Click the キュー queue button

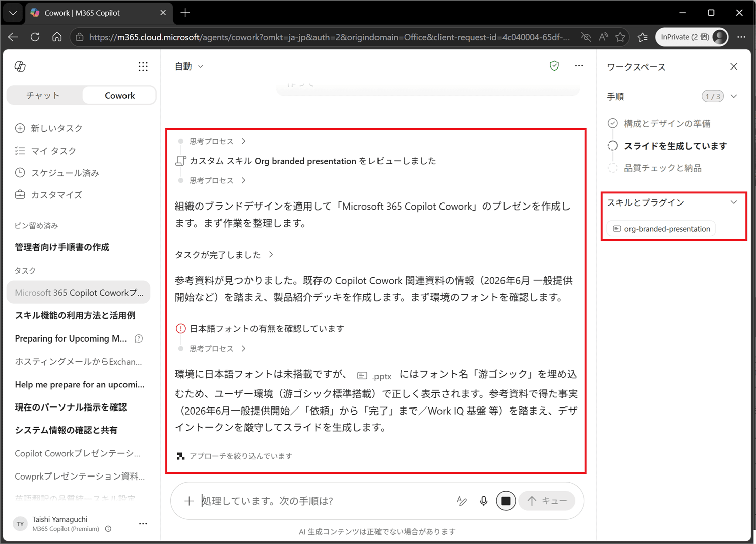coord(547,501)
